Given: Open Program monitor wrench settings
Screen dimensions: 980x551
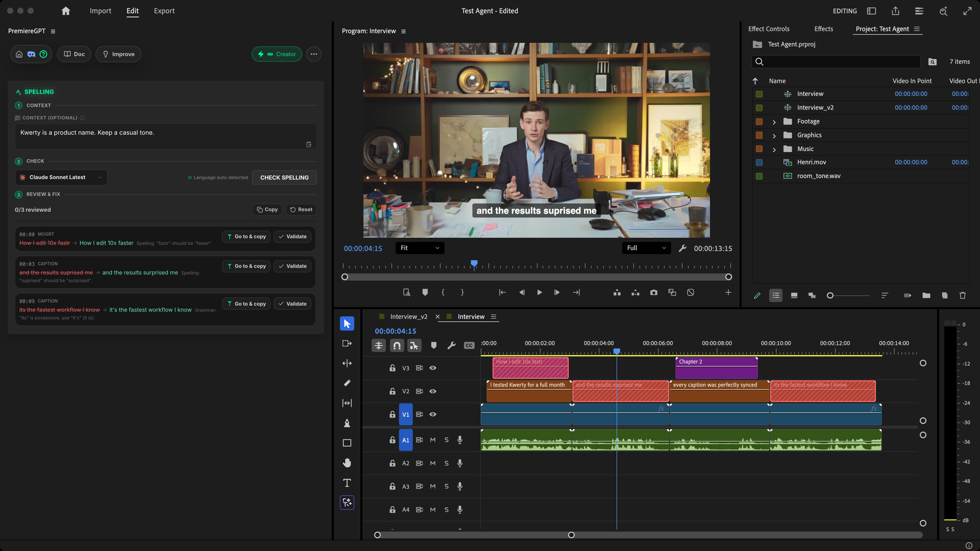Looking at the screenshot, I should pyautogui.click(x=682, y=248).
